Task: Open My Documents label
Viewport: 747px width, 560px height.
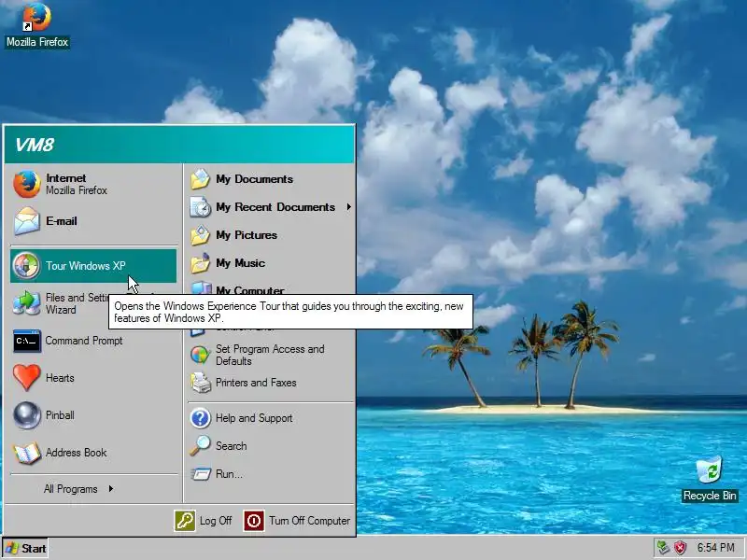Action: click(x=254, y=179)
